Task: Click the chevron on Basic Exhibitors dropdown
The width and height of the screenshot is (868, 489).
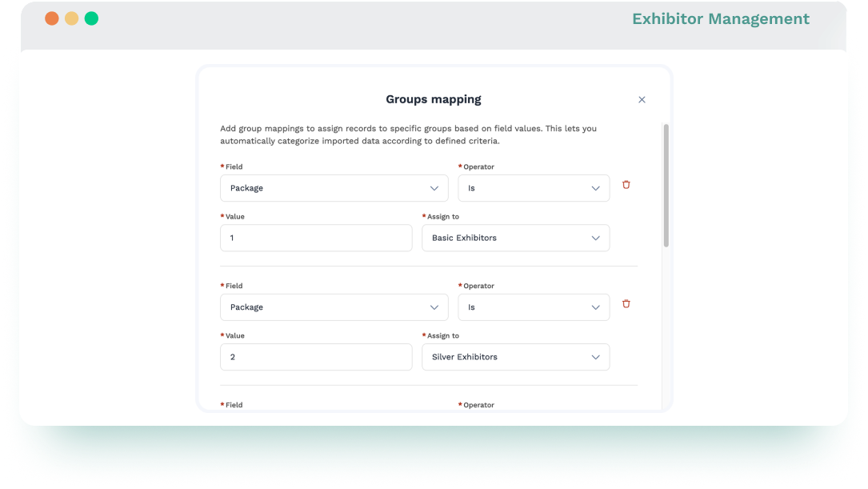Action: (595, 238)
